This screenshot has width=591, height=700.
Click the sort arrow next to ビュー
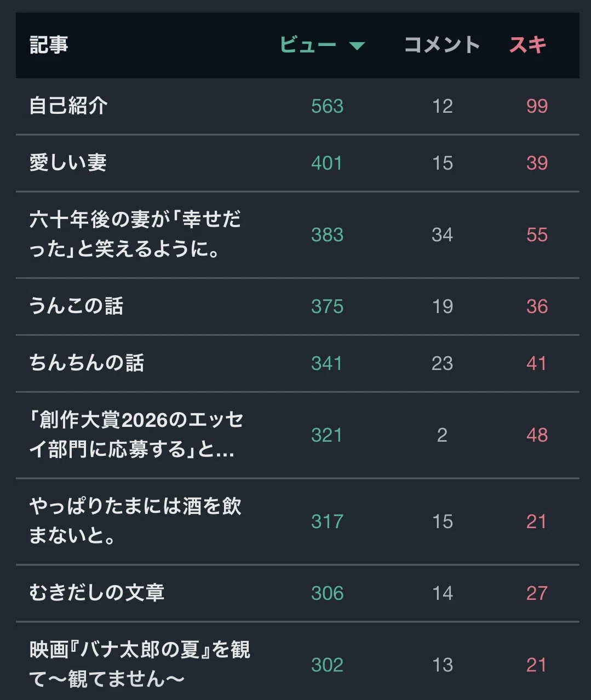tap(357, 46)
